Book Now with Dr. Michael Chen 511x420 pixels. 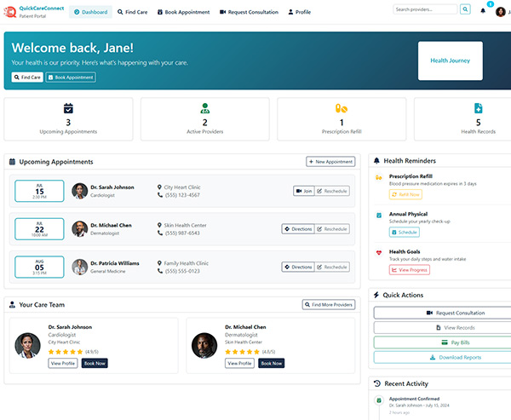(271, 363)
